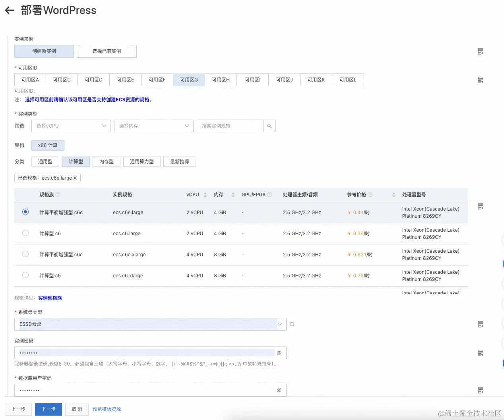Select zone 可用区J
This screenshot has width=504, height=420.
pos(285,80)
